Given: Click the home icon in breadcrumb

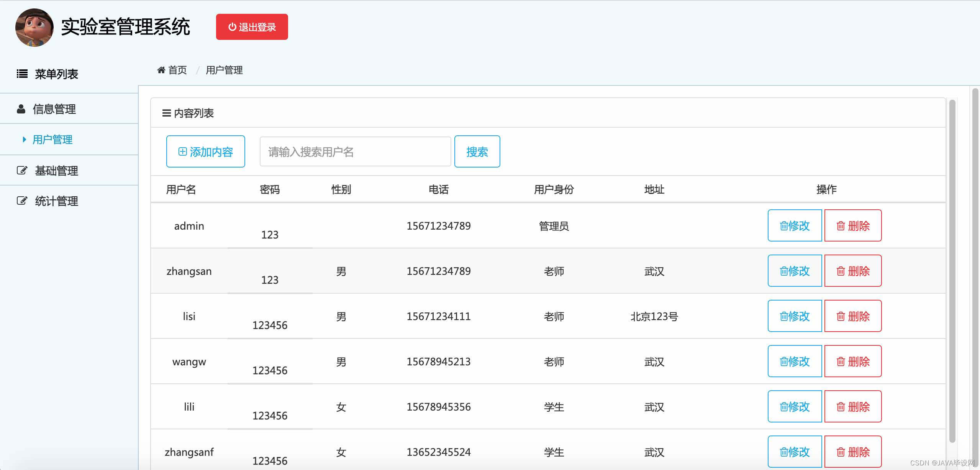Looking at the screenshot, I should coord(161,70).
